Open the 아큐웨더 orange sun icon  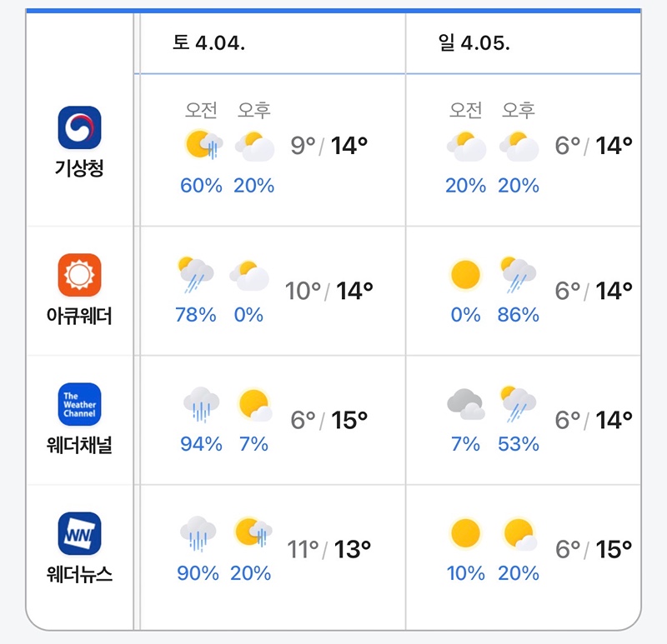point(79,275)
